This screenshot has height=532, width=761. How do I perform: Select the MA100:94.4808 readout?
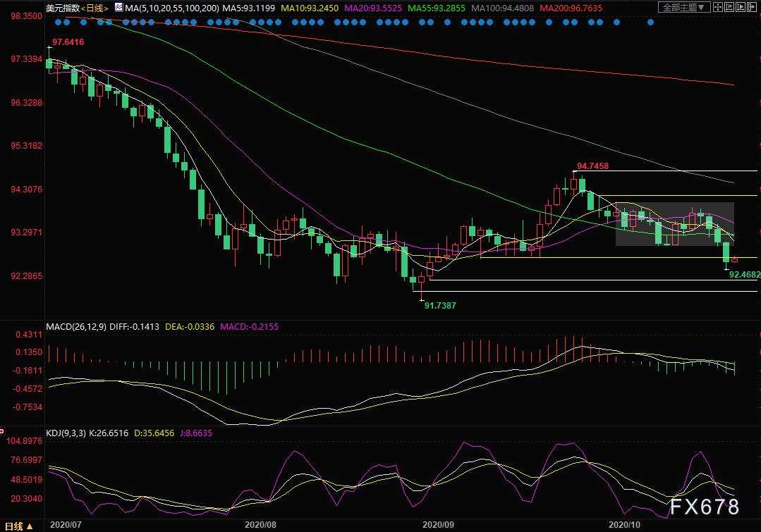(502, 8)
